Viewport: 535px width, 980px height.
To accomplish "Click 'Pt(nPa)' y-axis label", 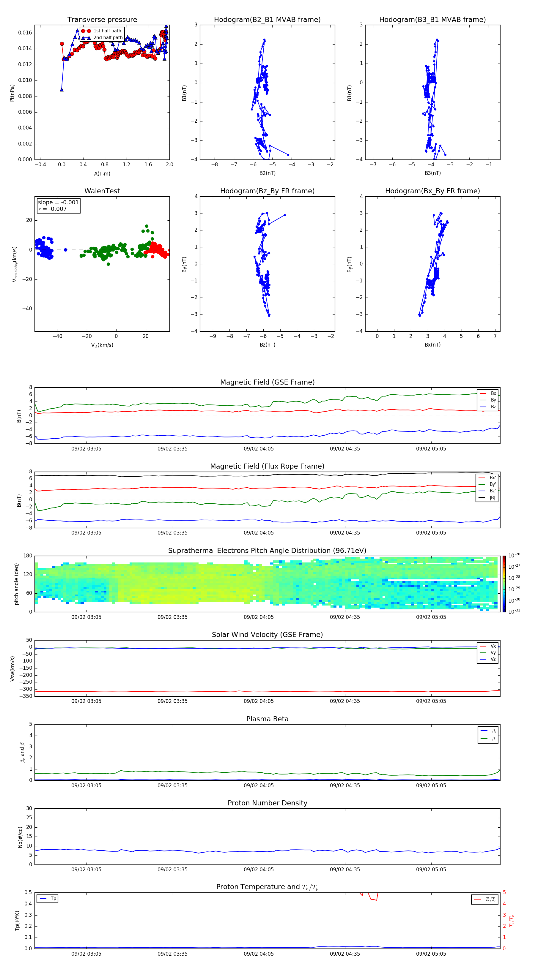I will pos(12,93).
